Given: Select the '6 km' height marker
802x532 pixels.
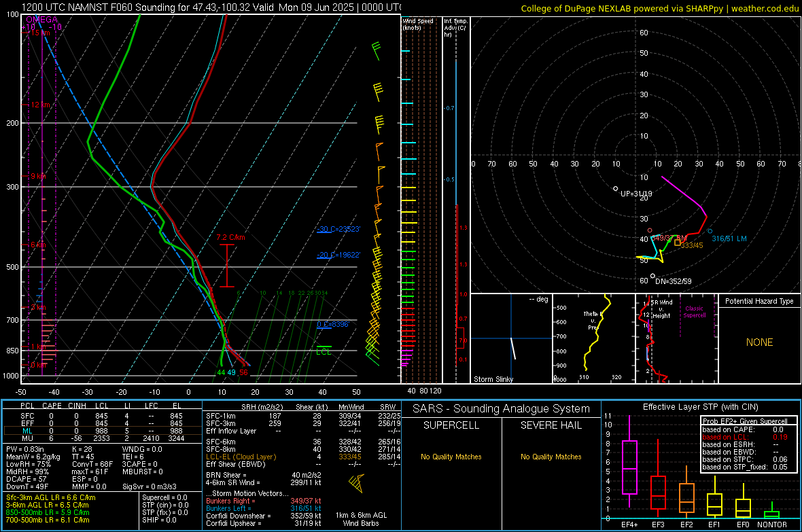Looking at the screenshot, I should [x=38, y=245].
